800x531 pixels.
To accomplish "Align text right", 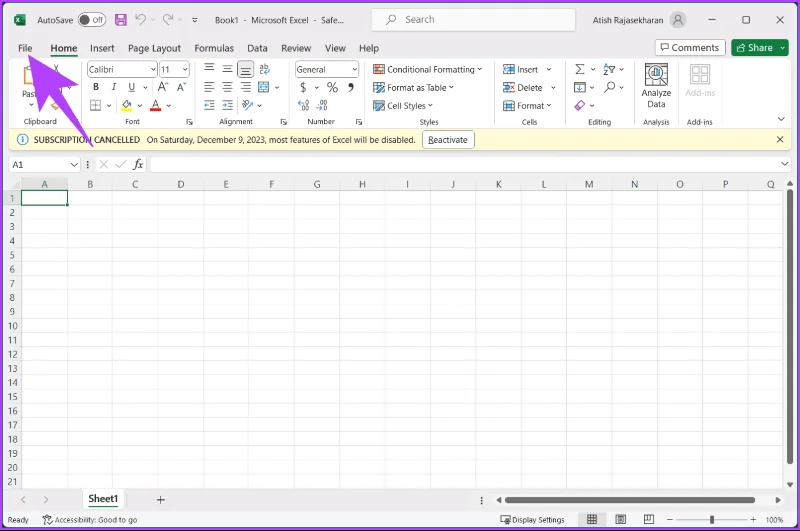I will [245, 87].
